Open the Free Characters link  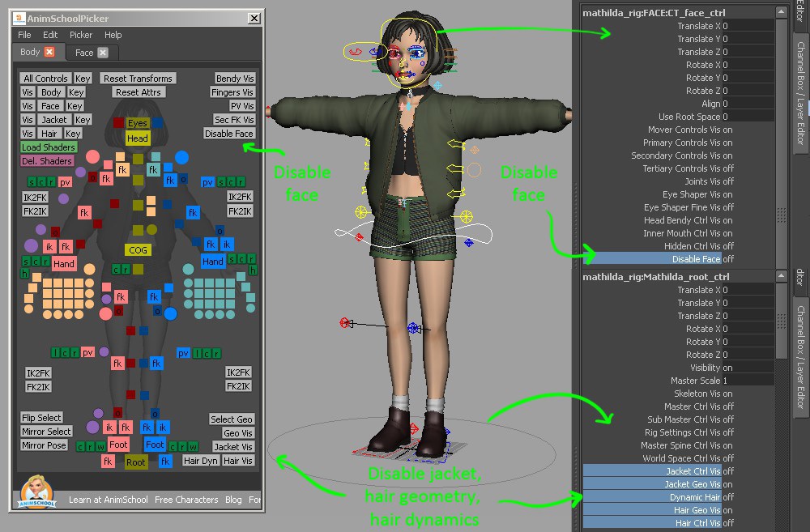click(x=186, y=500)
